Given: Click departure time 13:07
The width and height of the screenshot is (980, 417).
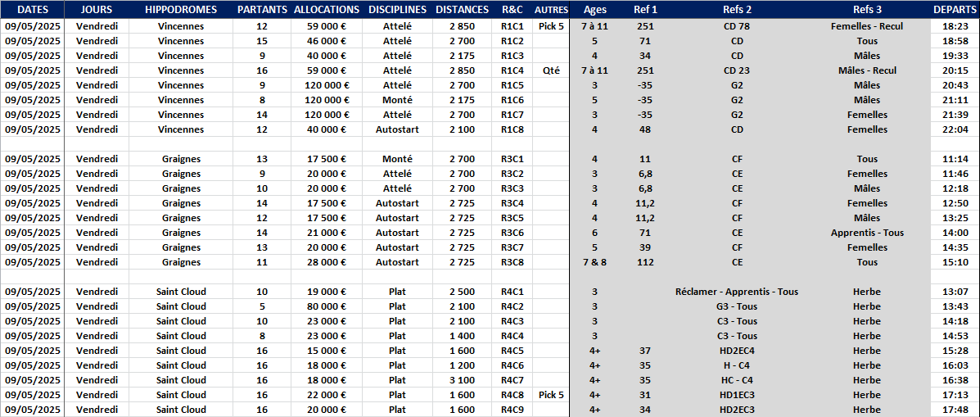Looking at the screenshot, I should coord(955,292).
